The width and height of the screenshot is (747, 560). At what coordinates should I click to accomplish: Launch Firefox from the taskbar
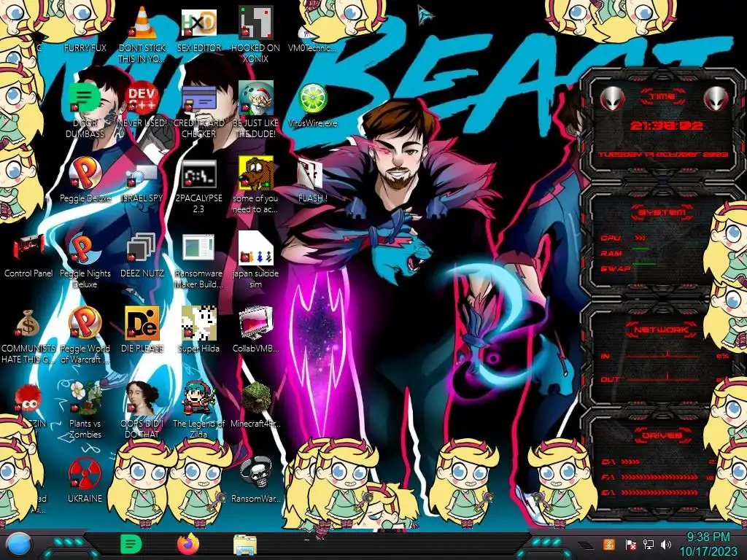[x=188, y=544]
